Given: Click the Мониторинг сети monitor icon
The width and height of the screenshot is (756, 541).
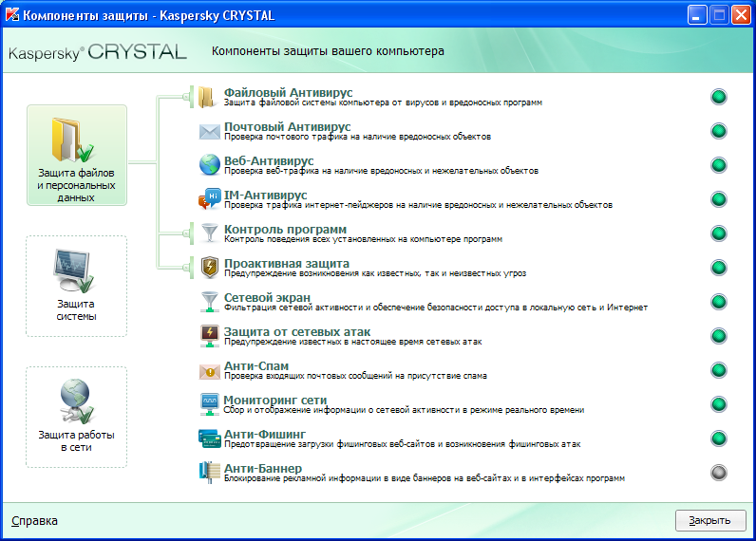Looking at the screenshot, I should coord(209,404).
